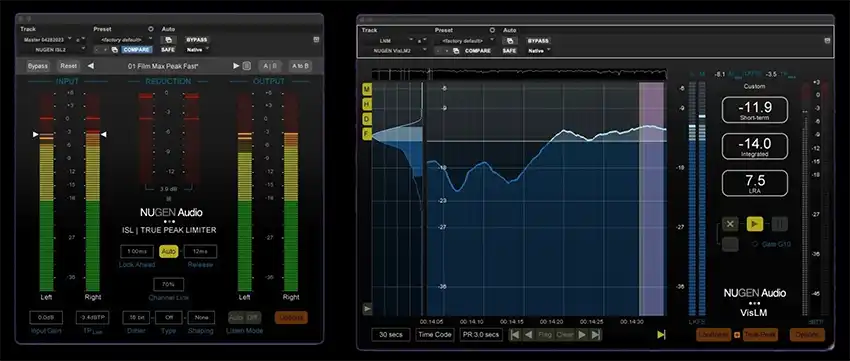Jump to the history end in VisLM
Viewport: 850px width, 361px height.
(596, 335)
